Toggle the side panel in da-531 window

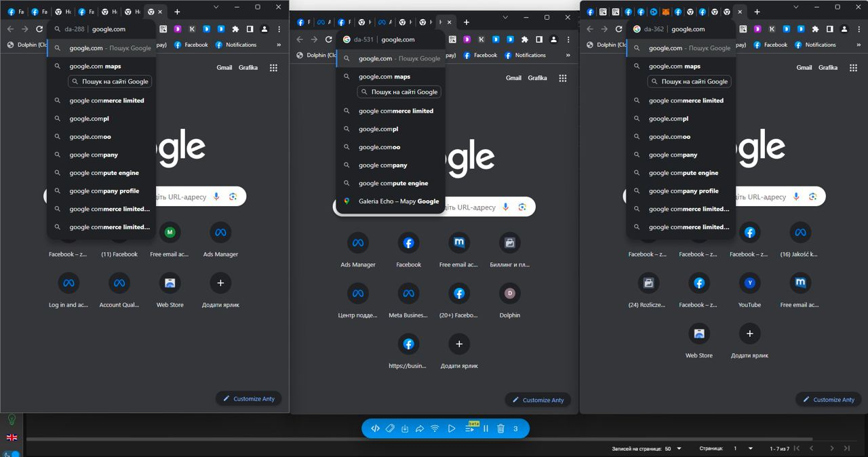click(539, 39)
